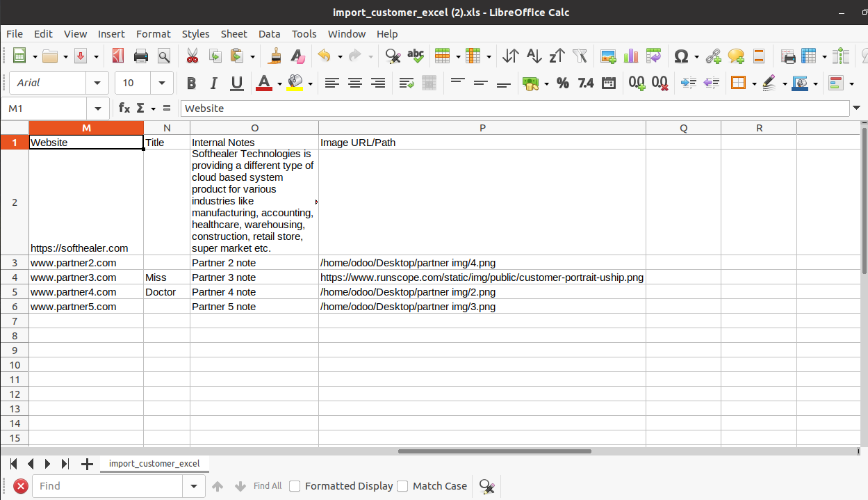Open the Find text history dropdown

(193, 486)
